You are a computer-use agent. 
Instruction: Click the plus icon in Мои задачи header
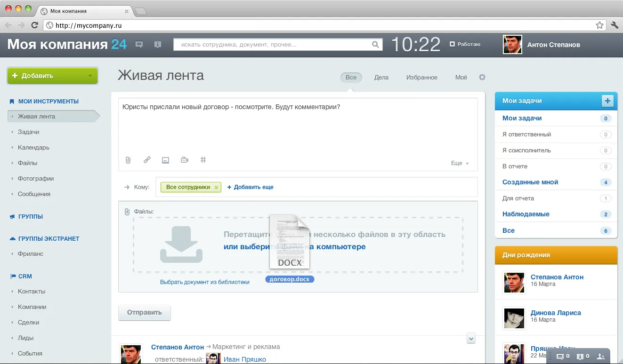[607, 101]
